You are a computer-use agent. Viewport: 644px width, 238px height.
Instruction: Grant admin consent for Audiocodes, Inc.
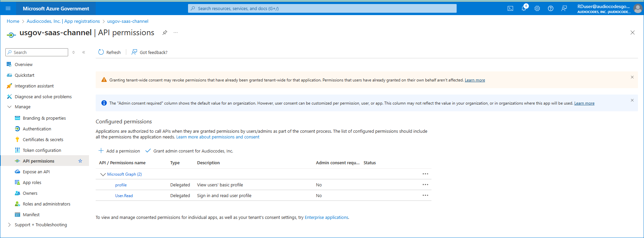coord(189,151)
